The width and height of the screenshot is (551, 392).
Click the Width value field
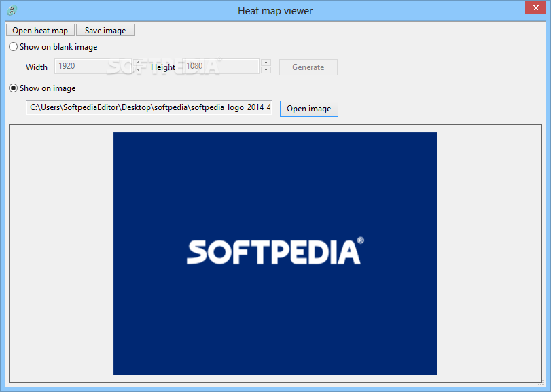click(x=94, y=66)
